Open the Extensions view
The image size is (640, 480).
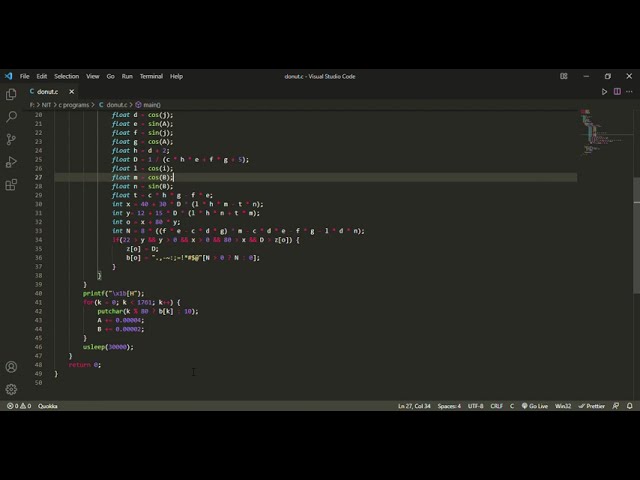point(11,184)
